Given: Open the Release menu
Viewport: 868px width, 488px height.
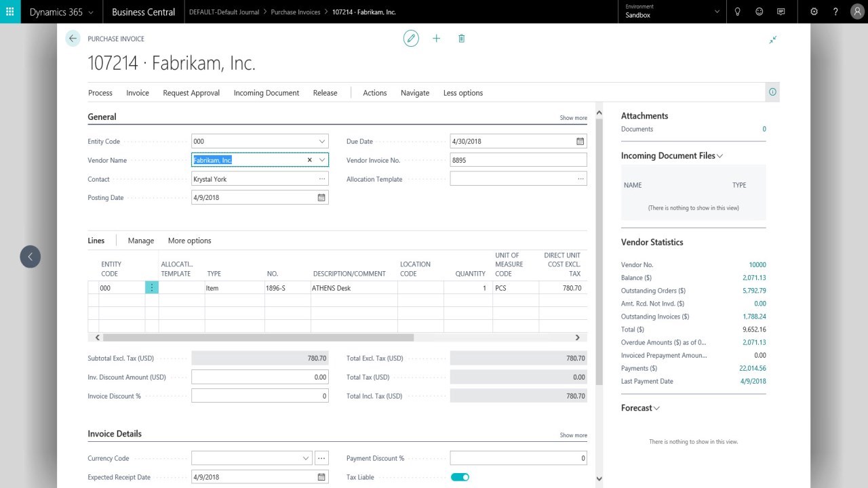Looking at the screenshot, I should (325, 93).
